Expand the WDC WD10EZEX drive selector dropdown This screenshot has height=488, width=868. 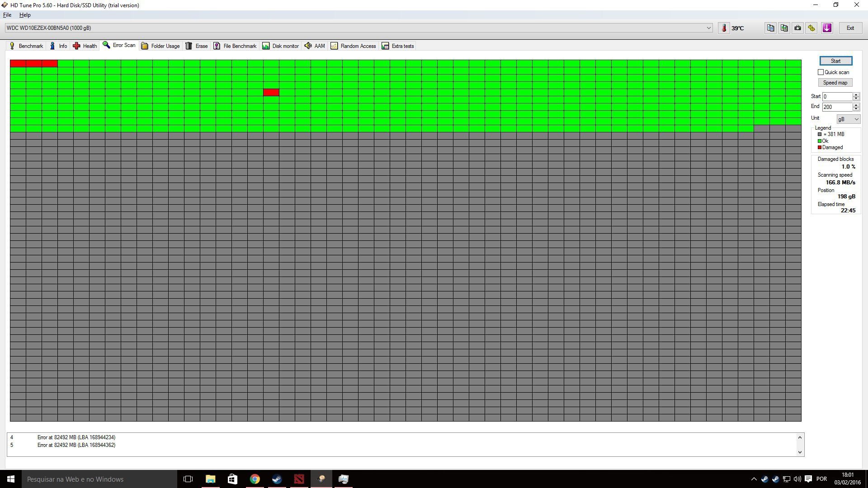[708, 28]
